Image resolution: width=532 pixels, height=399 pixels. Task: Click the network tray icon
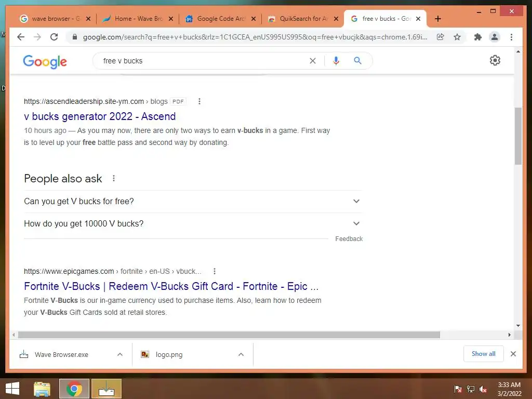pyautogui.click(x=471, y=389)
